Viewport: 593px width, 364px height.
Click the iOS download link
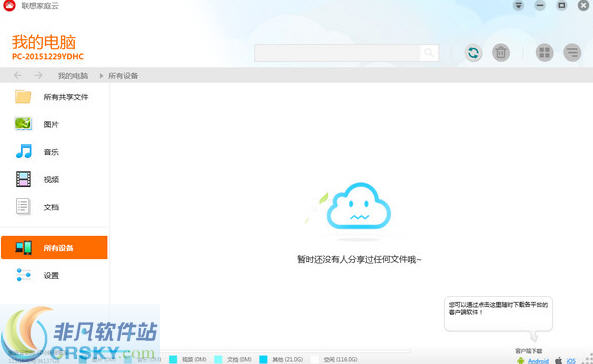click(x=571, y=361)
